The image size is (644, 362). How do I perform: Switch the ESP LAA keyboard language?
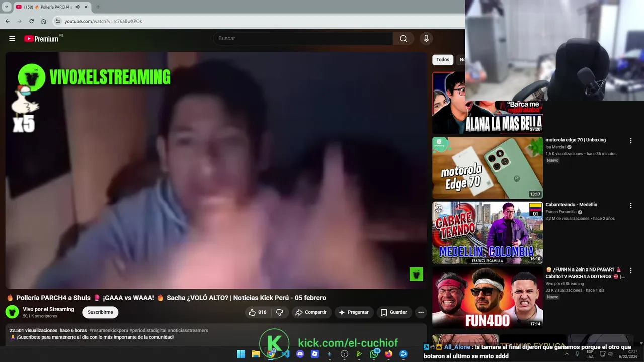pos(590,354)
